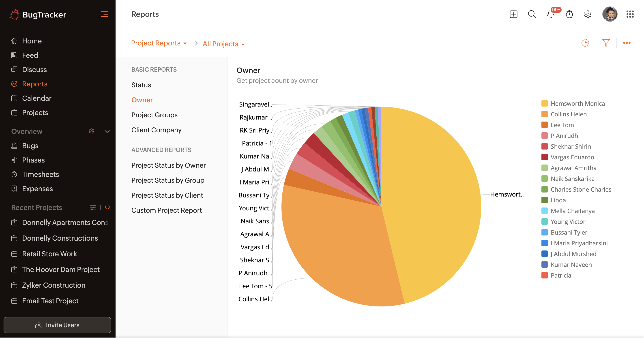The width and height of the screenshot is (644, 338).
Task: Open the All Projects dropdown
Action: pos(223,44)
